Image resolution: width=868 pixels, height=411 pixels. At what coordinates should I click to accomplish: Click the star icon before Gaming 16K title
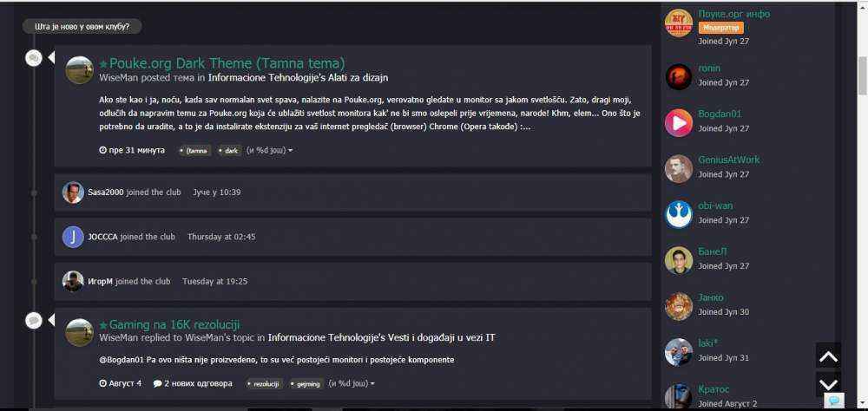click(x=103, y=325)
